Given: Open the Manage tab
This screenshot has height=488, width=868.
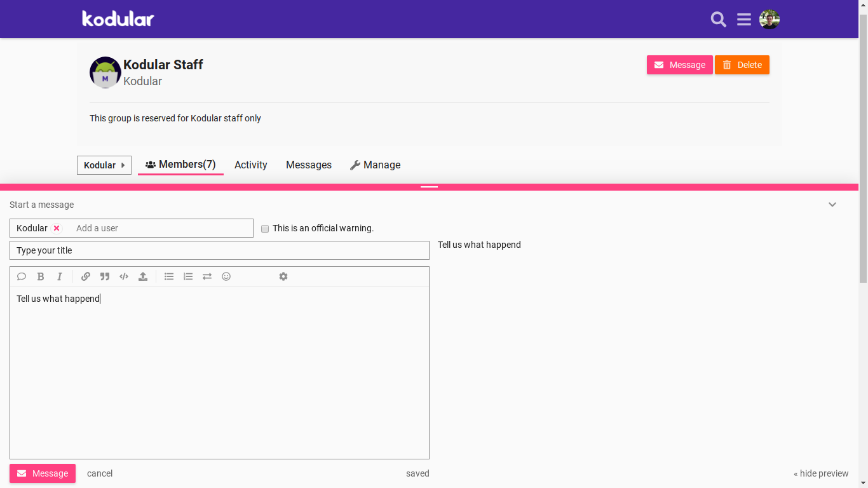Looking at the screenshot, I should click(x=375, y=165).
